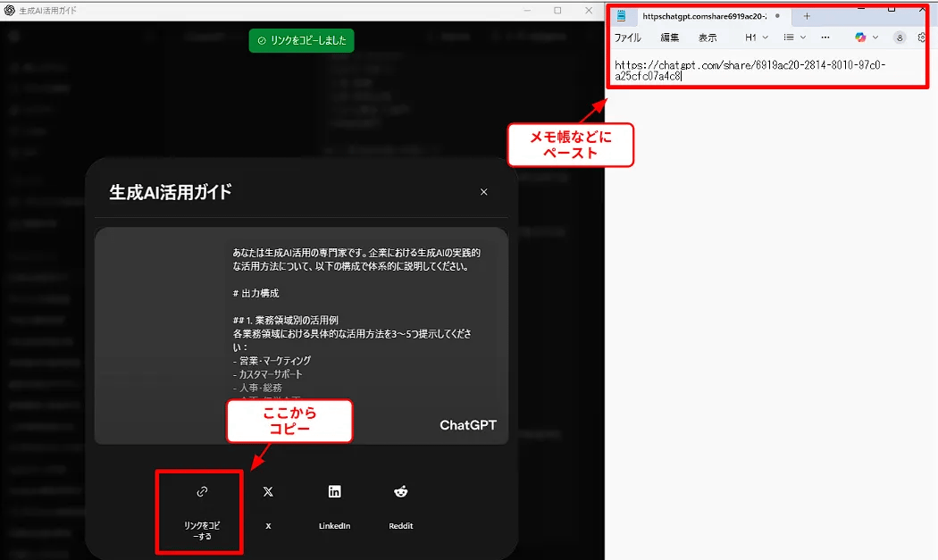Add a new Notepad tab with plus
The image size is (938, 560).
tap(807, 16)
